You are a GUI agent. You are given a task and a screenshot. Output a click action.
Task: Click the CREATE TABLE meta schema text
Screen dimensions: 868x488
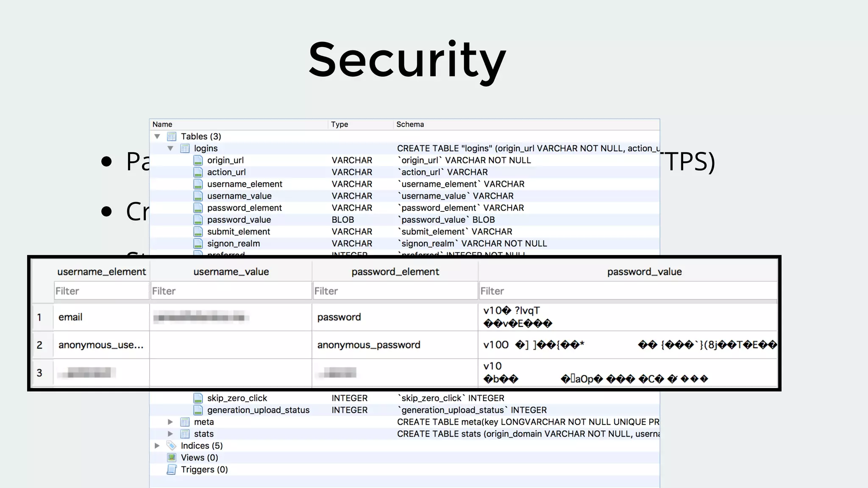click(528, 422)
